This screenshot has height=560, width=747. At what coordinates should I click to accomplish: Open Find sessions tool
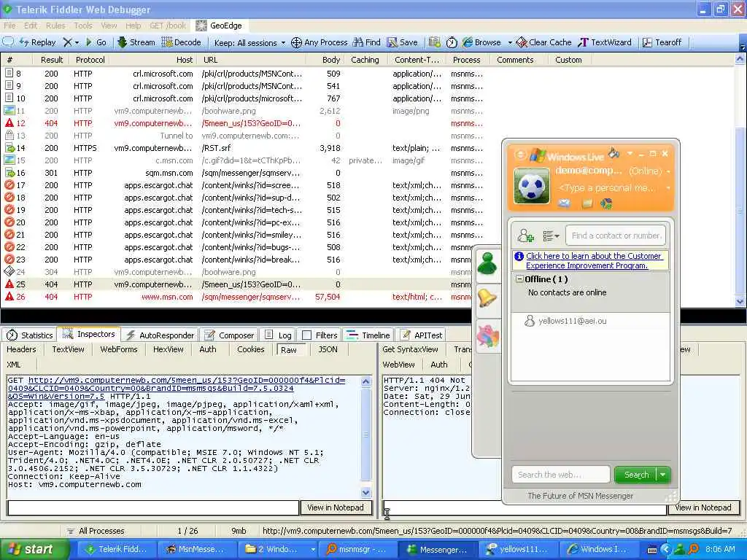(367, 42)
